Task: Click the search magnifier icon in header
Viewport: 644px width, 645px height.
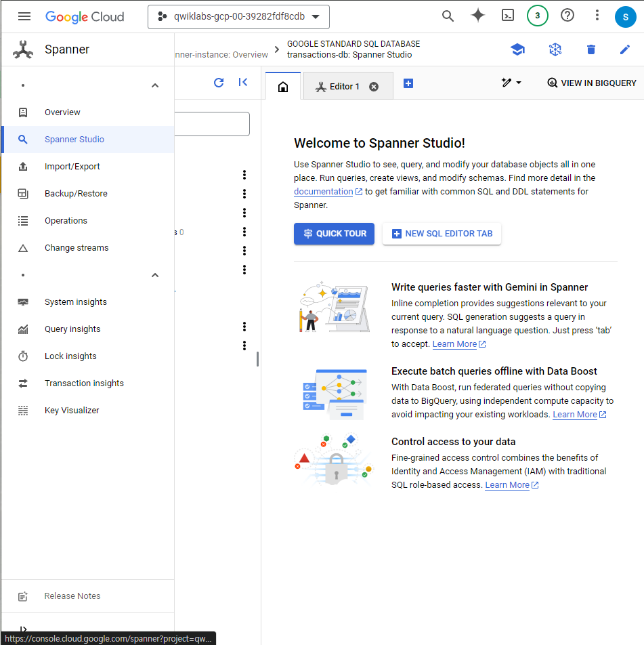Action: tap(448, 16)
